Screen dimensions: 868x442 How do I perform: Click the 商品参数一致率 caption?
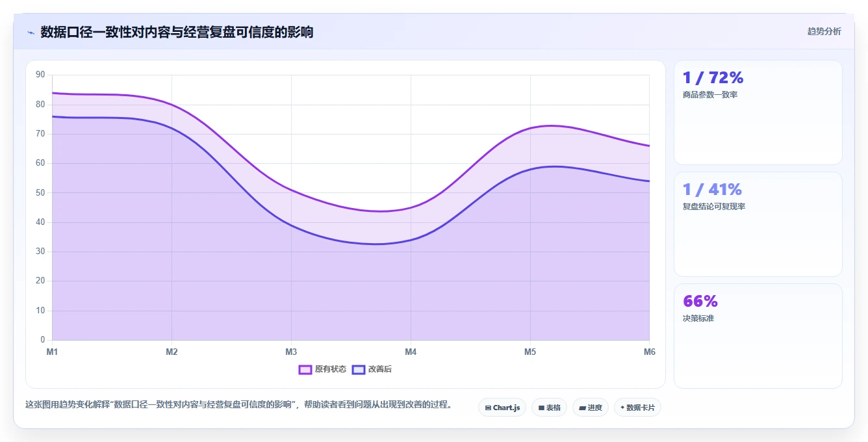coord(710,95)
